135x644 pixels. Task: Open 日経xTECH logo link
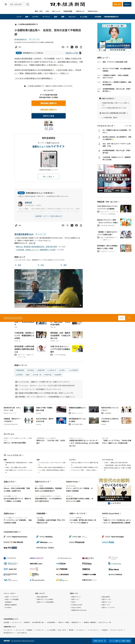pos(61,564)
